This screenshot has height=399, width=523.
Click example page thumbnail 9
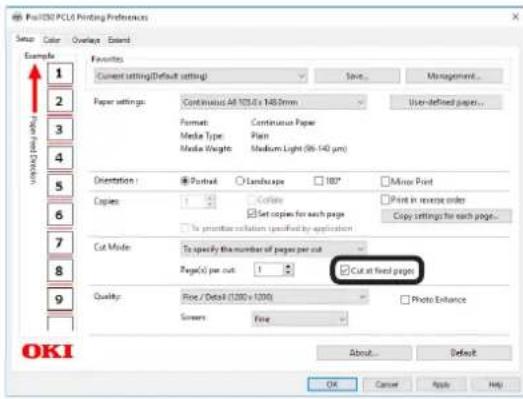tap(60, 299)
